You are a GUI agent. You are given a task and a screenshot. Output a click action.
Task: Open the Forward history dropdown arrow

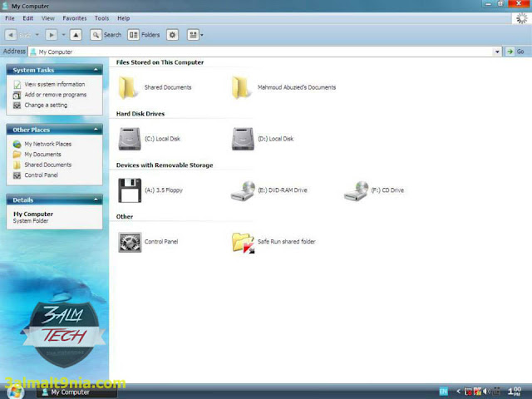point(63,35)
